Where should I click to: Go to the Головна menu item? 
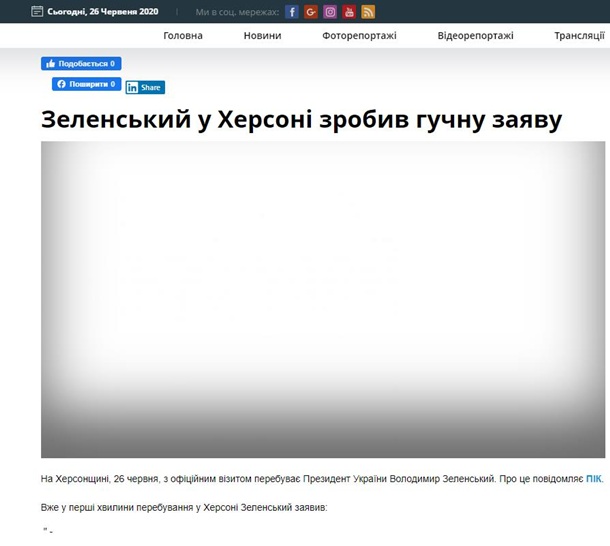[x=183, y=36]
